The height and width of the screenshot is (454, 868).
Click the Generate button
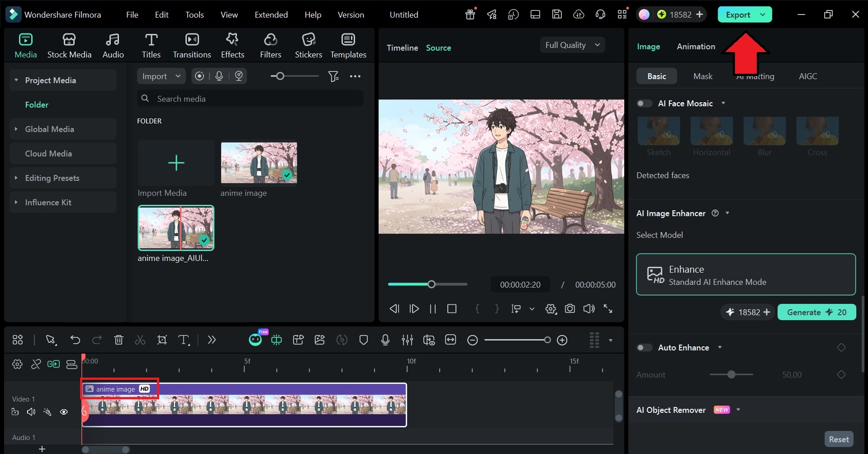pyautogui.click(x=816, y=312)
